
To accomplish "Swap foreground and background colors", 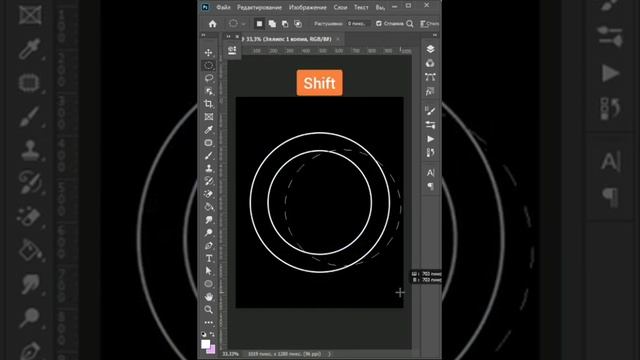I will [x=213, y=334].
